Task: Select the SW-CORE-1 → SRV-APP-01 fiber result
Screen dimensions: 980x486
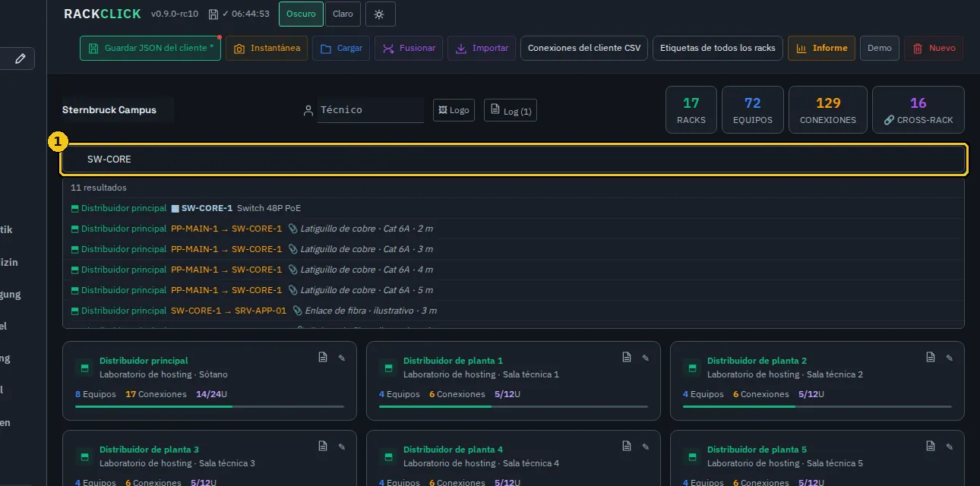Action: point(514,311)
